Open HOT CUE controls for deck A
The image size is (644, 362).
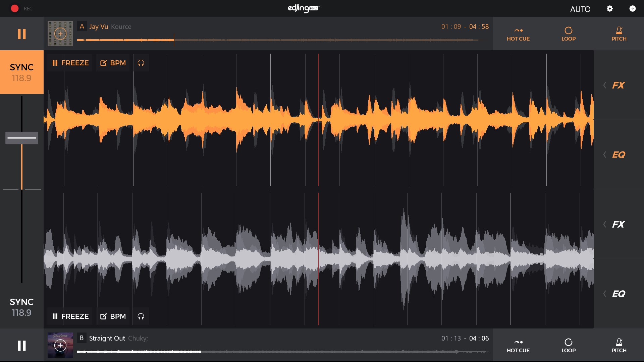coord(518,34)
